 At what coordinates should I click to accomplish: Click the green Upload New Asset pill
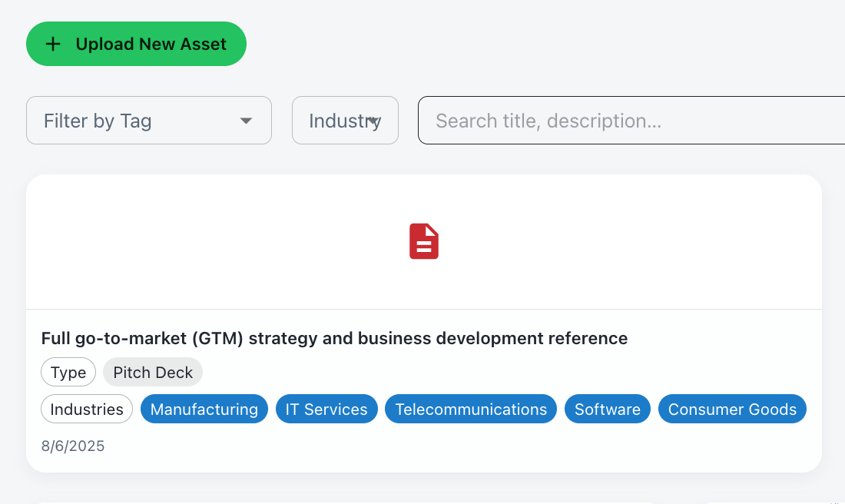(136, 44)
